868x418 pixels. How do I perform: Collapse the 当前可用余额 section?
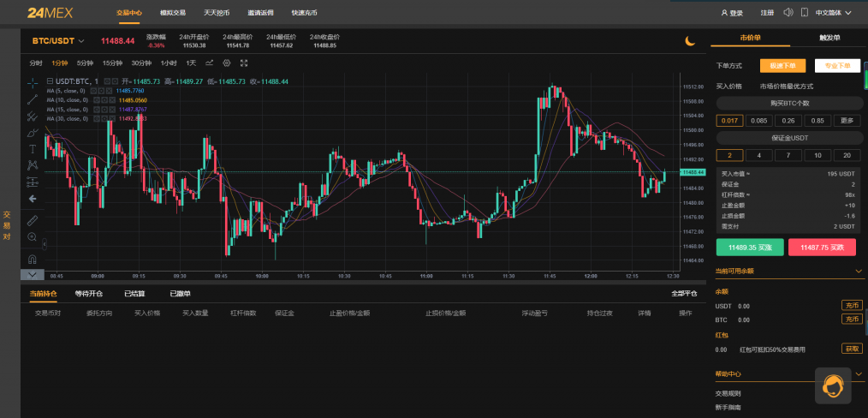tap(859, 272)
